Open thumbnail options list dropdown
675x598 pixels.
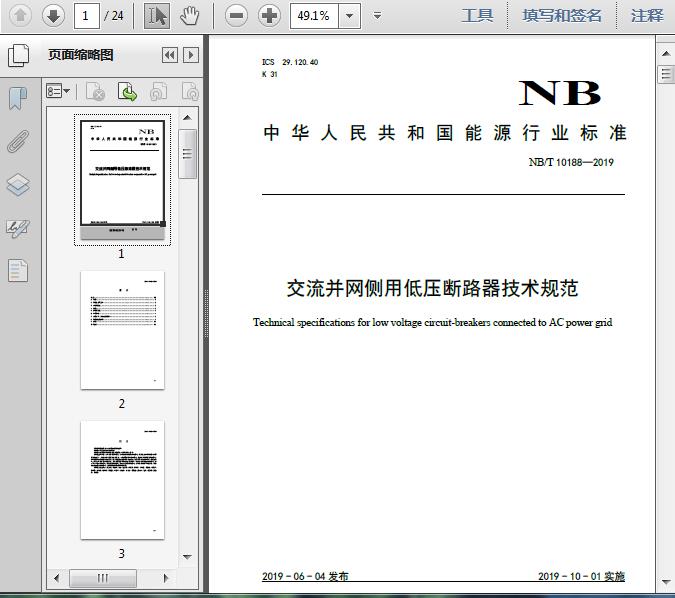pyautogui.click(x=58, y=91)
